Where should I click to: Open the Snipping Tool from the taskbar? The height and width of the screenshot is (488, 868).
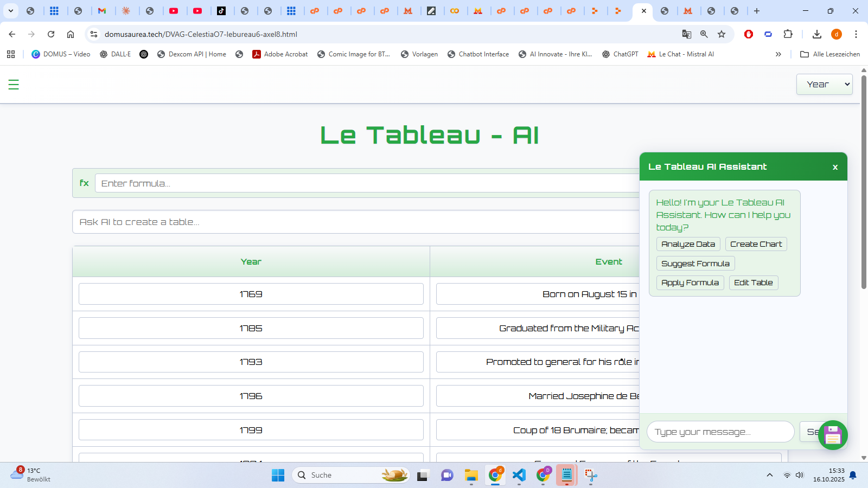click(590, 475)
